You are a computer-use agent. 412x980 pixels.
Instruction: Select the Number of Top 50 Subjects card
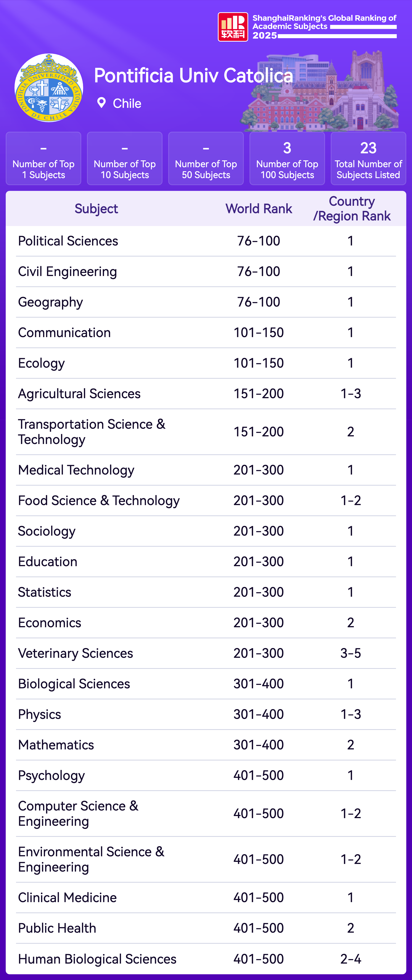206,159
